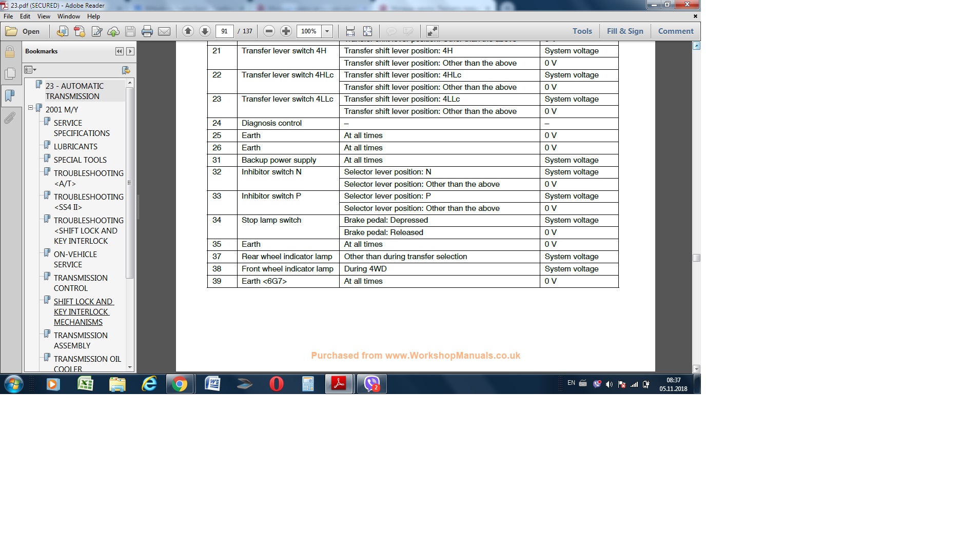Collapse the 2001 M/Y bookmark node

[30, 108]
